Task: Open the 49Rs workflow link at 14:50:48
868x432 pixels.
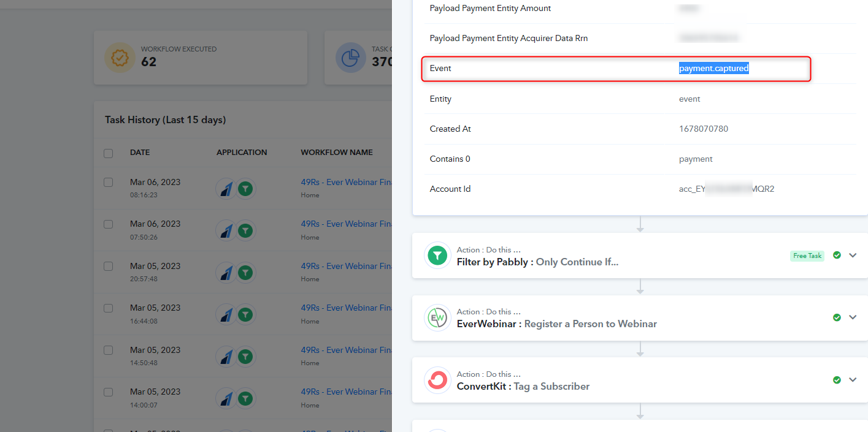Action: pos(347,350)
